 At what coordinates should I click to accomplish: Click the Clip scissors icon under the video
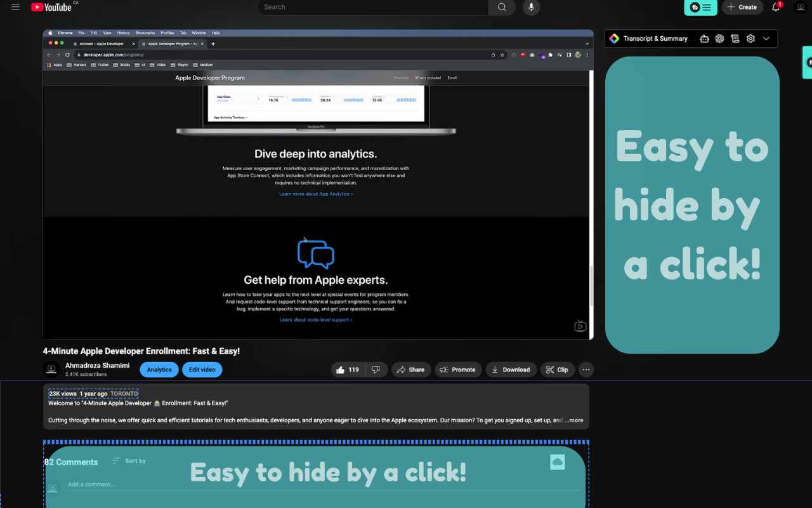[557, 370]
